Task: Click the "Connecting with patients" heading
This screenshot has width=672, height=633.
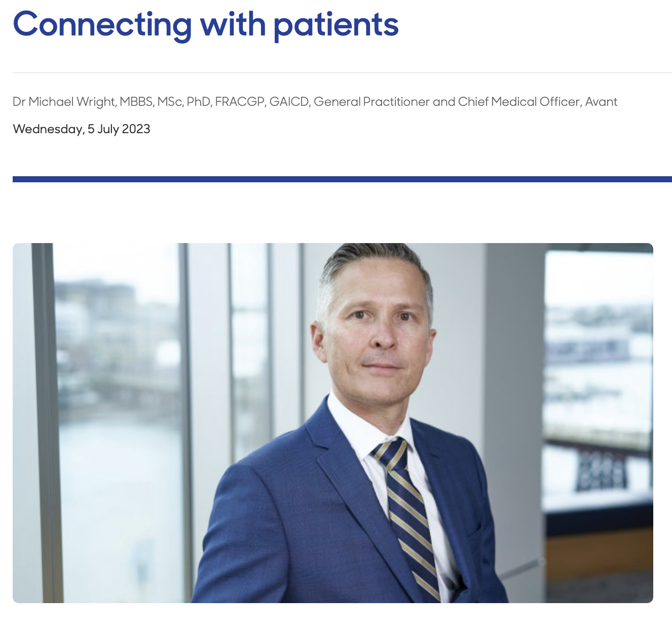Action: point(205,24)
